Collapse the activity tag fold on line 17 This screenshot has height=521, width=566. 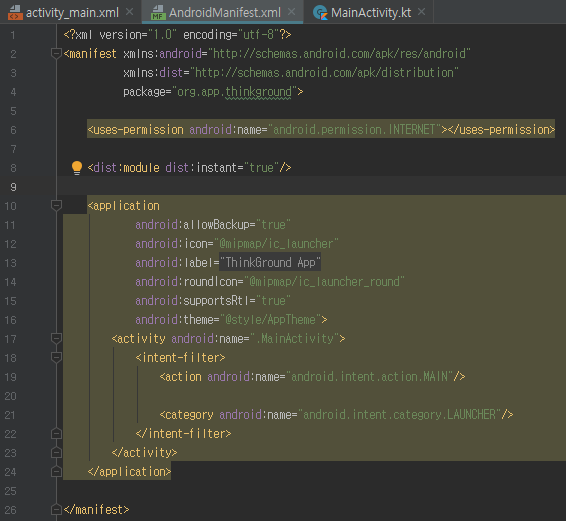(56, 339)
